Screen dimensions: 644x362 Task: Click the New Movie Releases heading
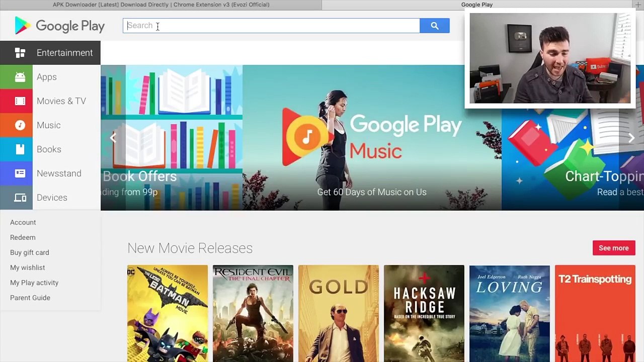pos(190,248)
